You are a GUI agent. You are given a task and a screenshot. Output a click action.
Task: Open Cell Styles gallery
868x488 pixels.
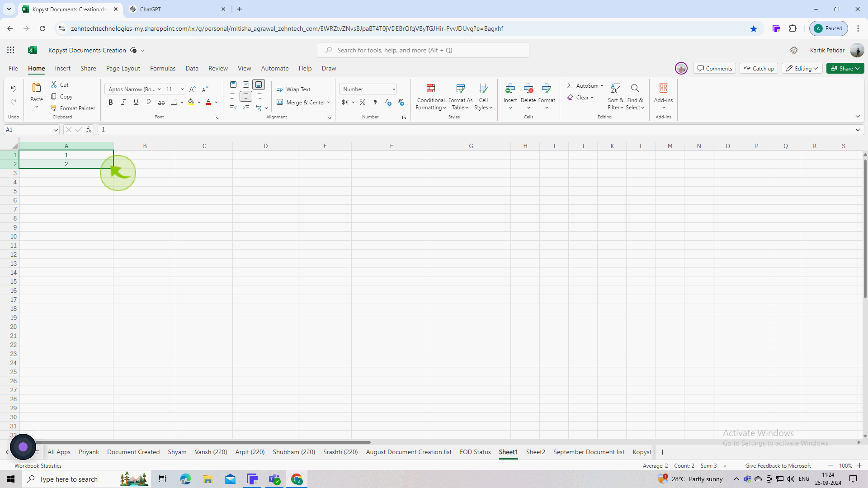pyautogui.click(x=483, y=97)
